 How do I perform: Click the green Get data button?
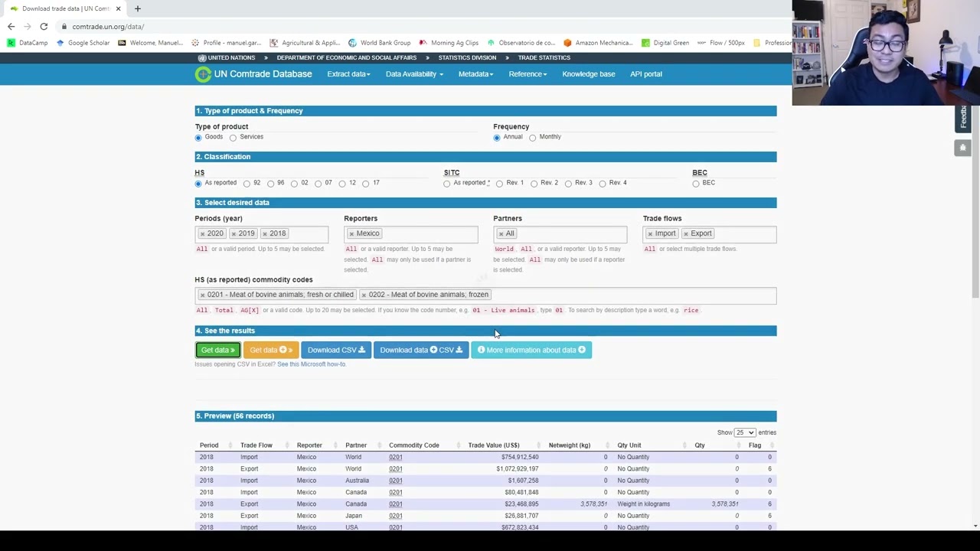(x=218, y=350)
